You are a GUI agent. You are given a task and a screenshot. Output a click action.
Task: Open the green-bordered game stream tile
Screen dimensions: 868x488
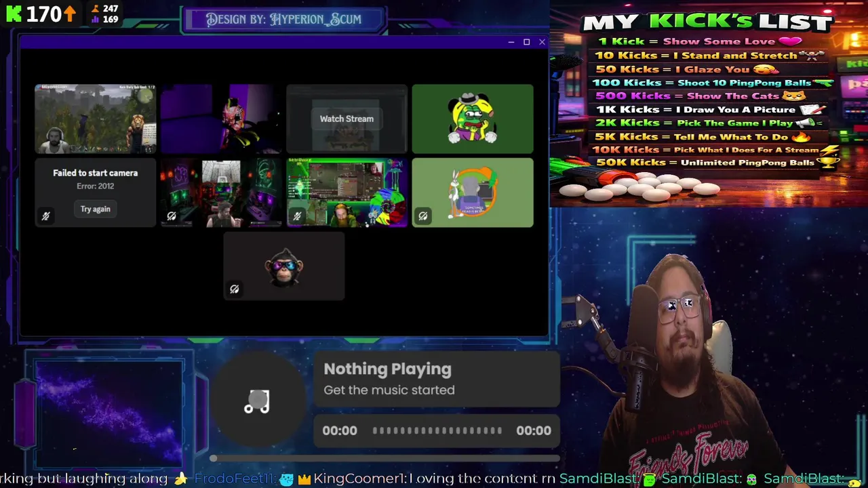pos(347,192)
